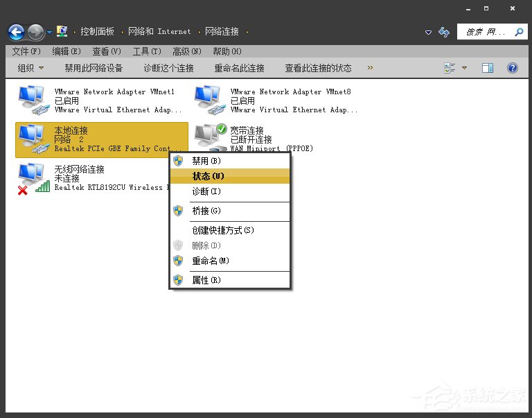Select VMware Network Adapter VMnet8 icon
532x418 pixels.
(208, 99)
